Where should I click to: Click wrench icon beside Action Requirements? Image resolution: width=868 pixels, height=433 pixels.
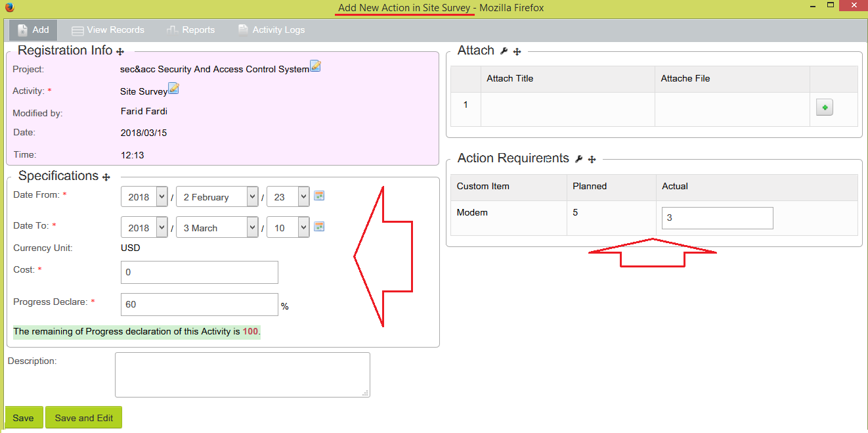tap(579, 159)
